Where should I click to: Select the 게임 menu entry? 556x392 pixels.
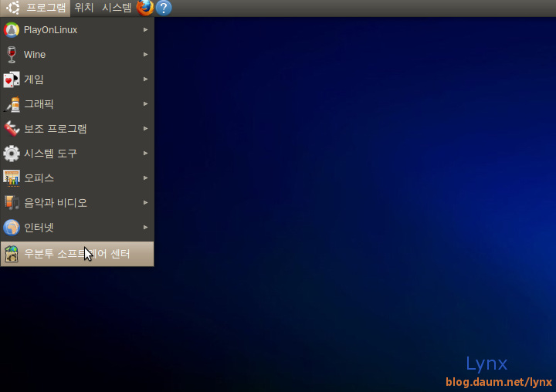[x=77, y=79]
